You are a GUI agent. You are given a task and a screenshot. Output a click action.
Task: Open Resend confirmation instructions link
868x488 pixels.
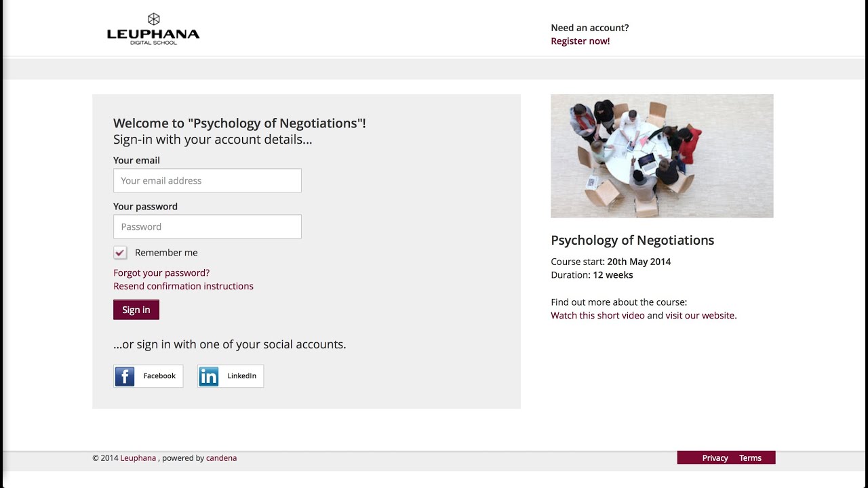tap(183, 287)
